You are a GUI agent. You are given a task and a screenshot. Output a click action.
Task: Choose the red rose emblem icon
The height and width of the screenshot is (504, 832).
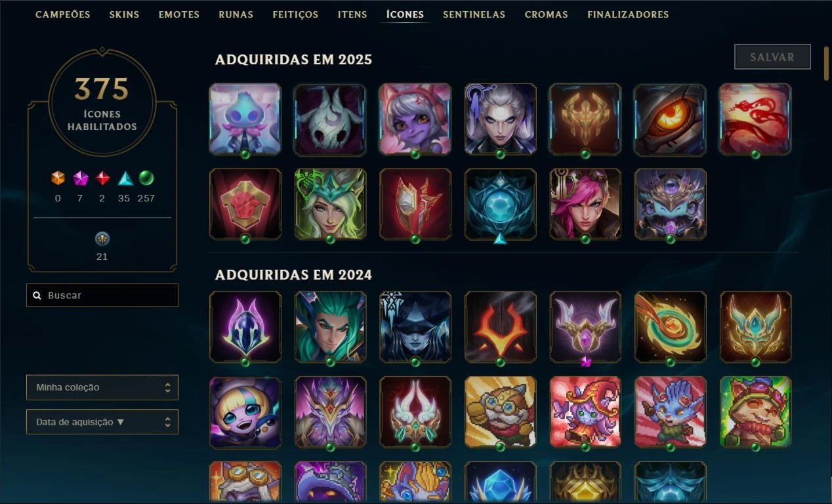point(245,205)
